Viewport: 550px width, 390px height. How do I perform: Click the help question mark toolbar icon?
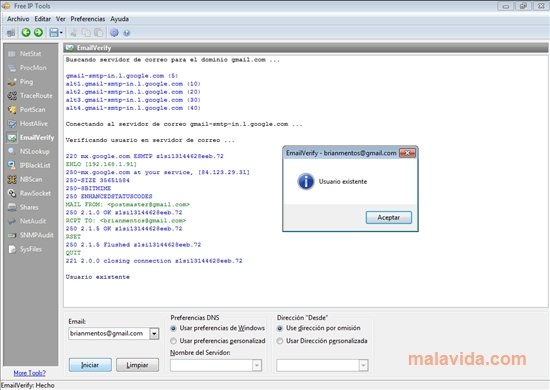[x=127, y=33]
